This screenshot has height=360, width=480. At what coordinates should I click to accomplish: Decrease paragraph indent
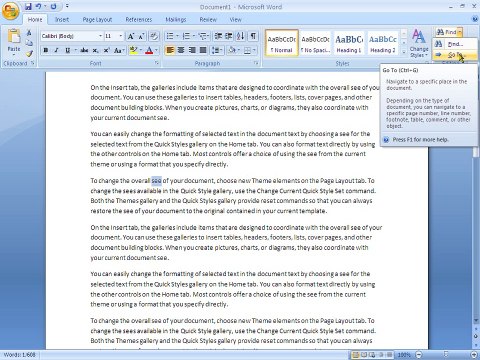click(218, 36)
